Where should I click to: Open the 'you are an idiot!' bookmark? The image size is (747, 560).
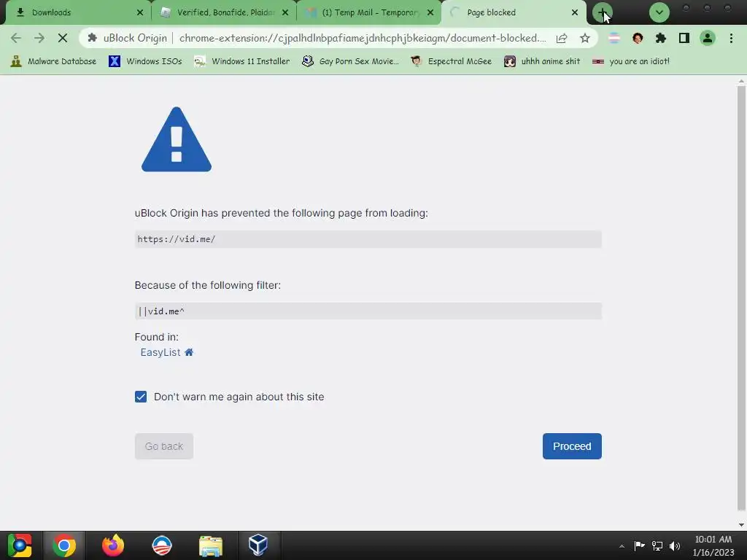point(631,61)
